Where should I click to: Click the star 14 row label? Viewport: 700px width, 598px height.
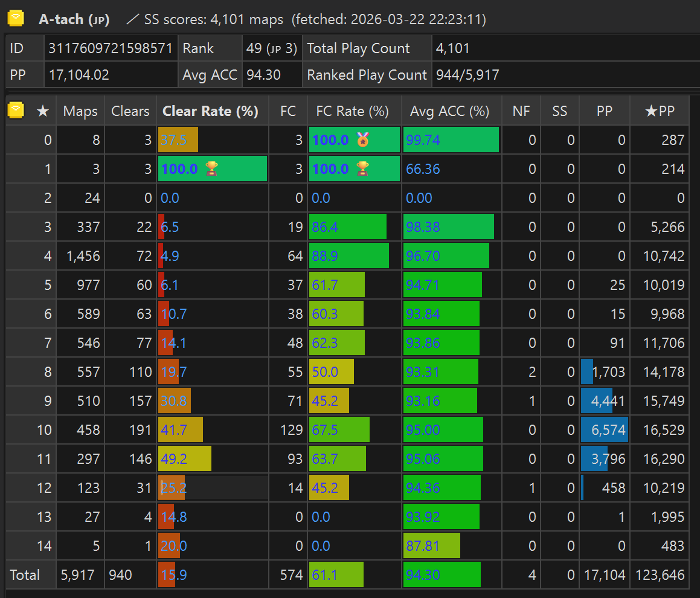click(x=44, y=545)
